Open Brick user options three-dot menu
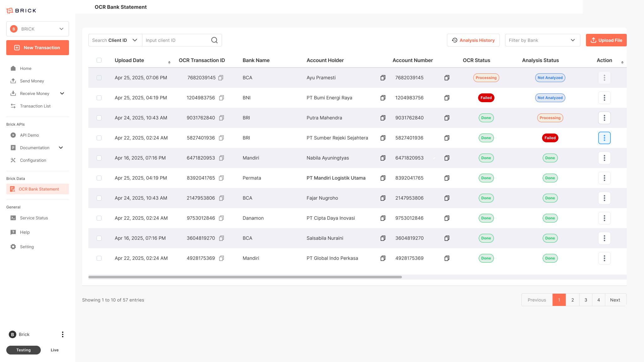The width and height of the screenshot is (644, 362). click(63, 334)
